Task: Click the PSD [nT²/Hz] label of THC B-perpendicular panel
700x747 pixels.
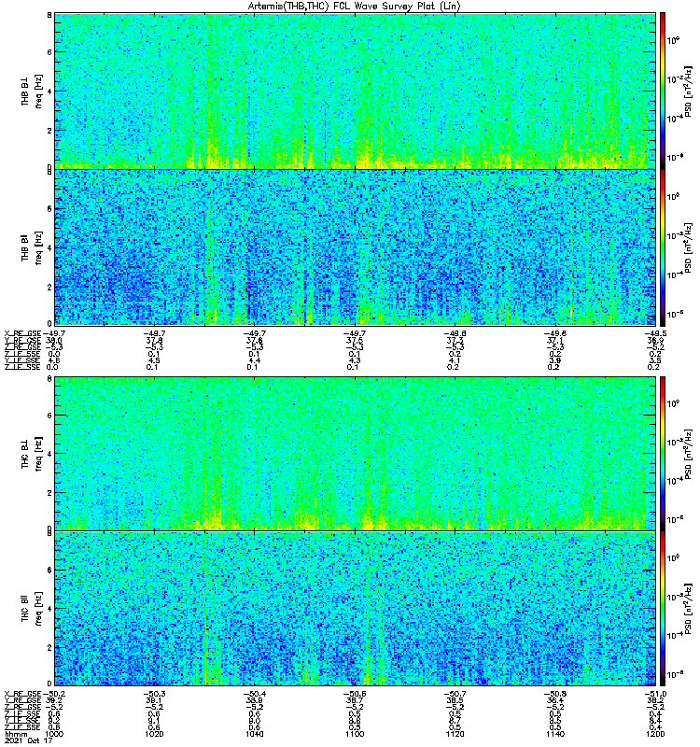Action: click(x=688, y=454)
